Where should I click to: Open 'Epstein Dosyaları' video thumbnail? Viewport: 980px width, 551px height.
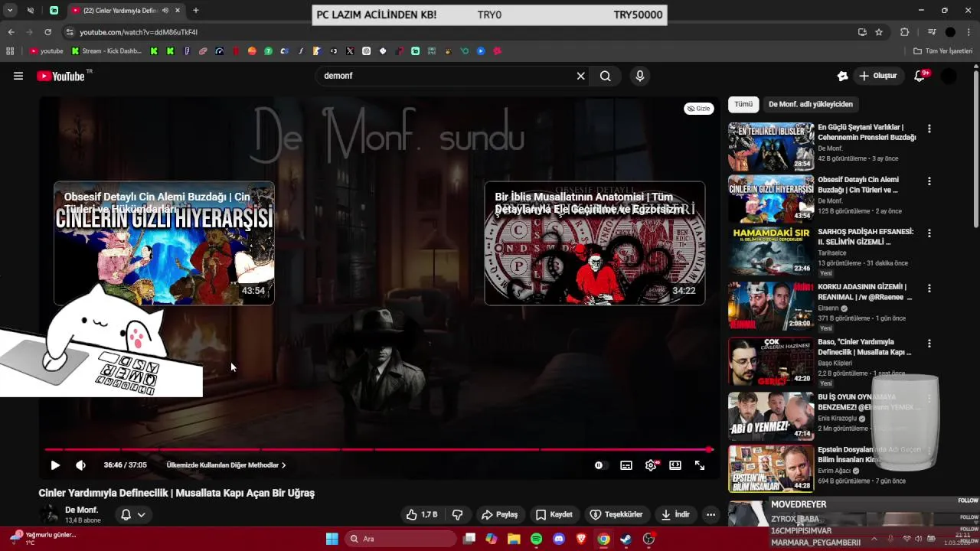[771, 468]
